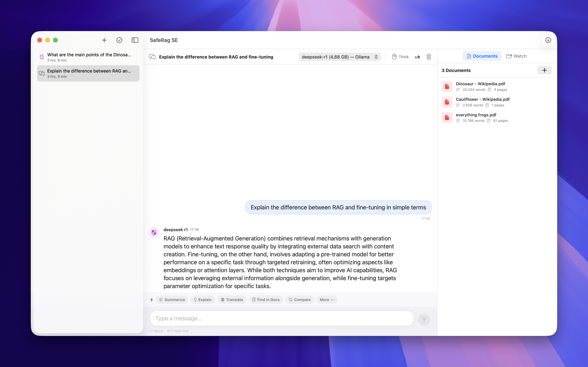Add a new document with the plus button
Screen dimensions: 588x367
click(x=544, y=70)
